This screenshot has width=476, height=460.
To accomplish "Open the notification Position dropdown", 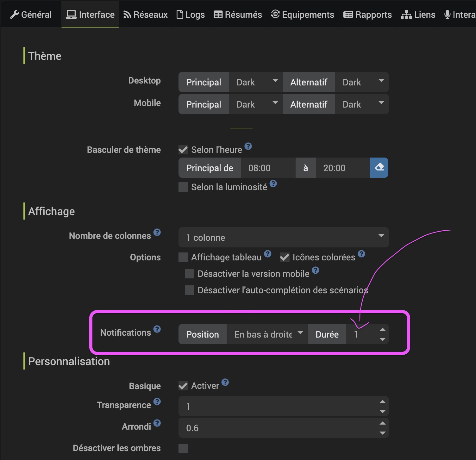I will (x=267, y=334).
